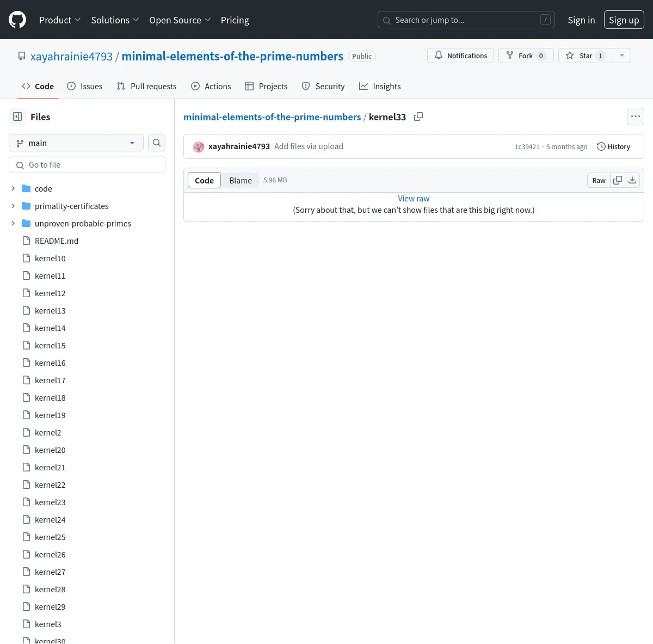
Task: Click the kernel10 file icon
Action: tap(26, 258)
